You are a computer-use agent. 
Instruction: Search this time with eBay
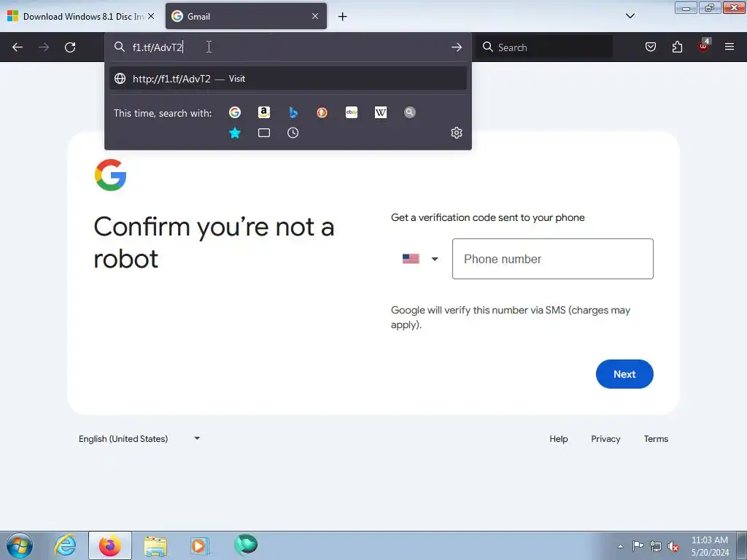pos(352,112)
